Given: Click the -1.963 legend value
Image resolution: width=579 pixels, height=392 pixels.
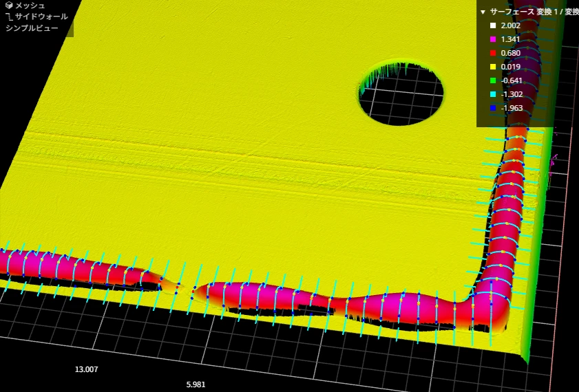Looking at the screenshot, I should (x=512, y=108).
